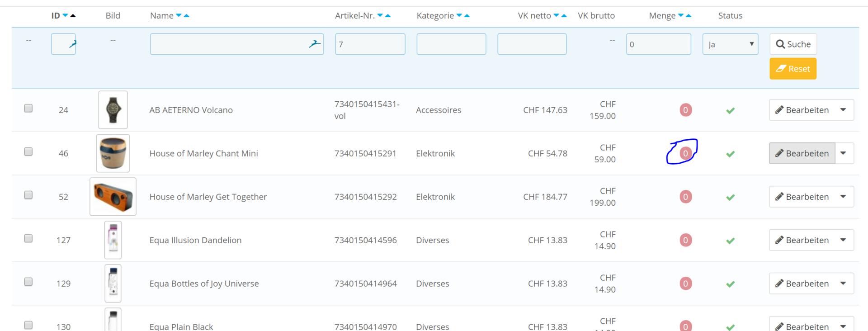The width and height of the screenshot is (868, 331).
Task: Click the name House of Marley Chant Mini
Action: 204,153
